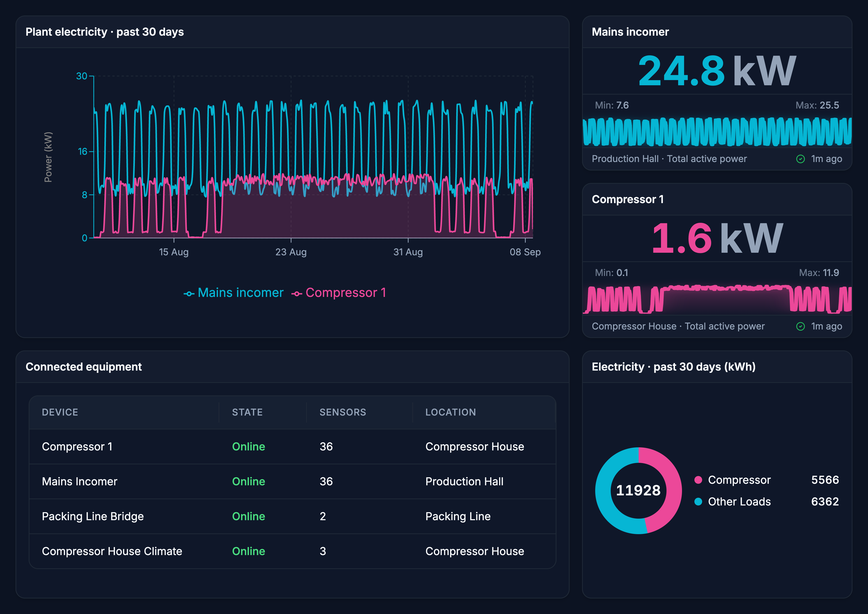Click the Compressor 1 sparkline chart
The image size is (868, 614).
coord(717,299)
